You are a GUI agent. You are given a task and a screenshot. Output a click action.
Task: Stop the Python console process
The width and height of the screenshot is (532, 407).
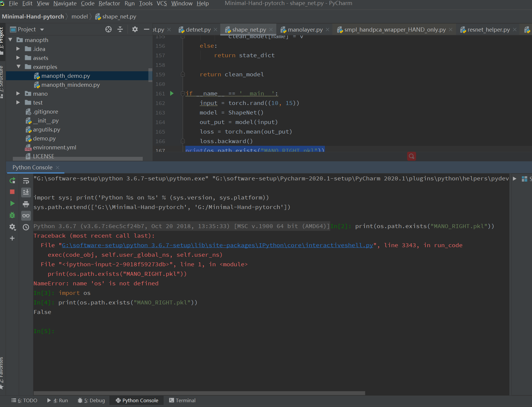[12, 192]
